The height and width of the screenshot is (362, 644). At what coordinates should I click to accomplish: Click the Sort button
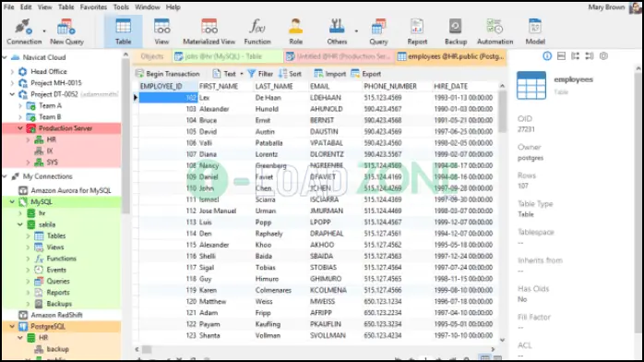pos(290,74)
